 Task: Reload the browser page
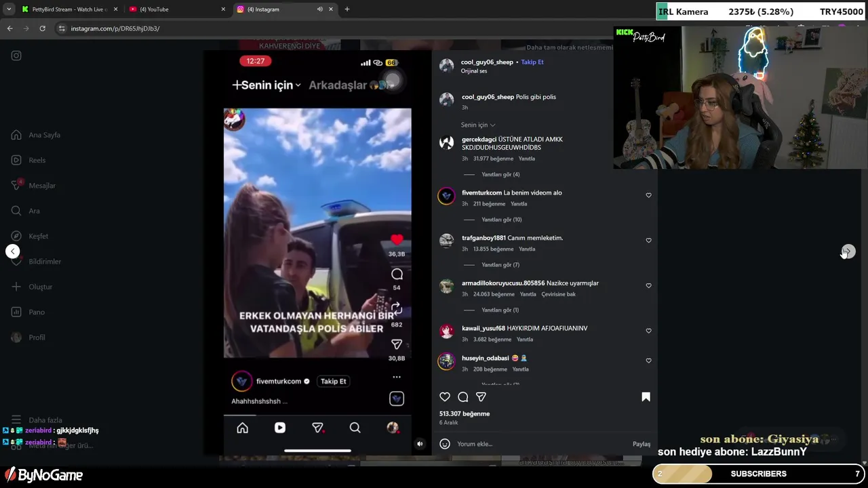click(42, 28)
